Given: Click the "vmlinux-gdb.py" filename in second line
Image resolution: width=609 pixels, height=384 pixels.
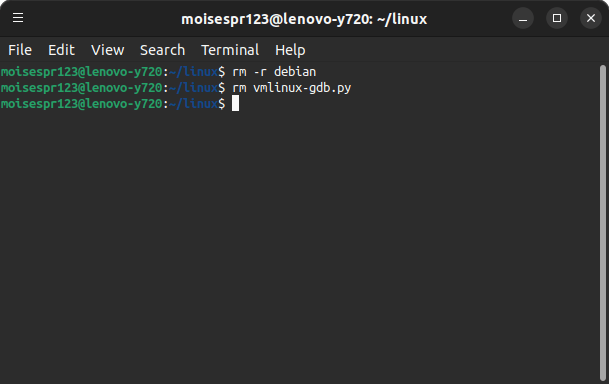Looking at the screenshot, I should [x=302, y=88].
